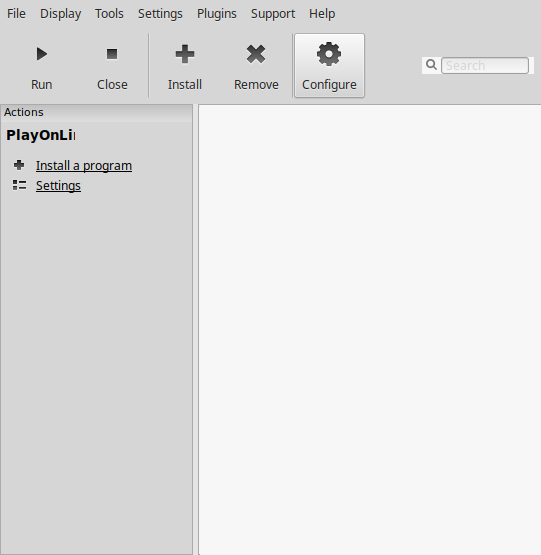
Task: Follow the Install a program link
Action: click(x=84, y=166)
